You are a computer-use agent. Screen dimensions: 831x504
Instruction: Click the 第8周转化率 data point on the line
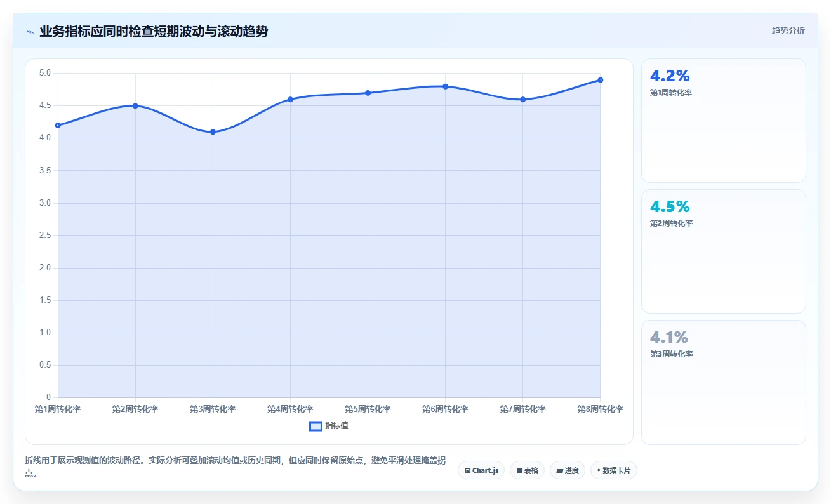[x=600, y=80]
